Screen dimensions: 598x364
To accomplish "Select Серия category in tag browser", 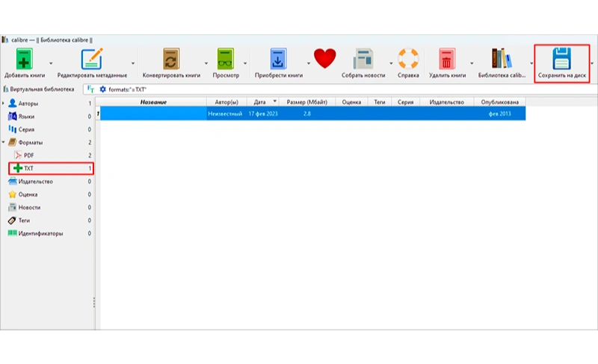I will (x=26, y=129).
